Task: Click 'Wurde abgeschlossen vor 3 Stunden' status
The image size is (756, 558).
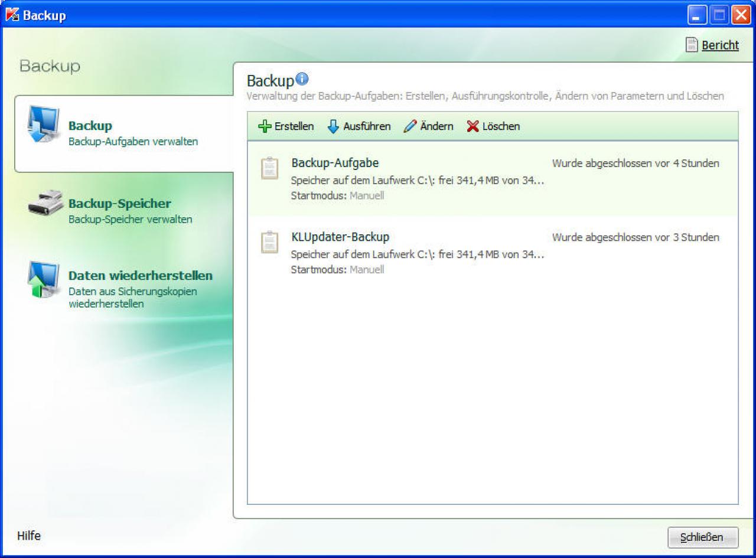Action: pos(636,237)
